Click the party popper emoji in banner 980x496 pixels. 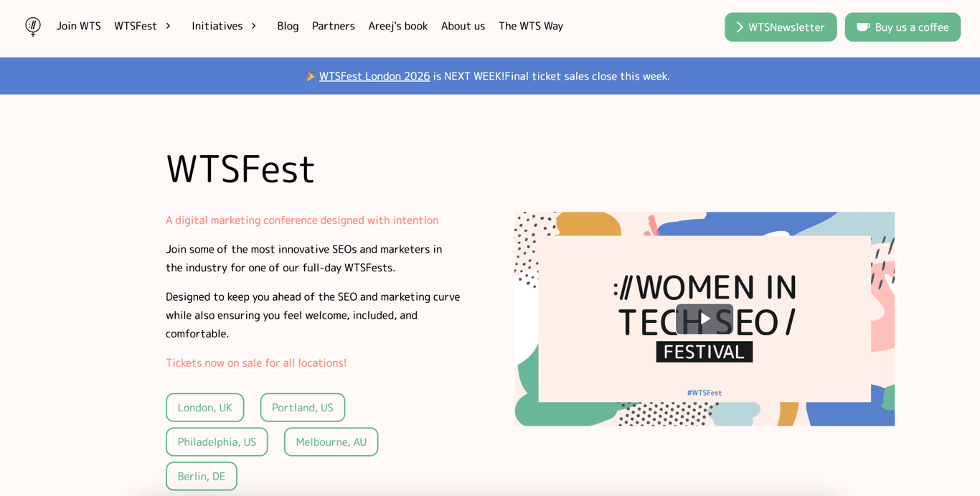pos(311,76)
